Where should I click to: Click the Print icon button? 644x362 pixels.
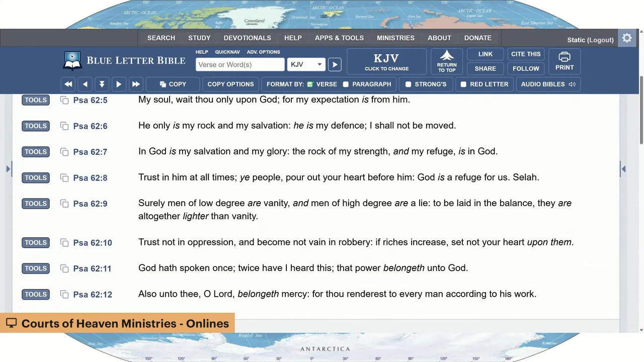pos(565,61)
